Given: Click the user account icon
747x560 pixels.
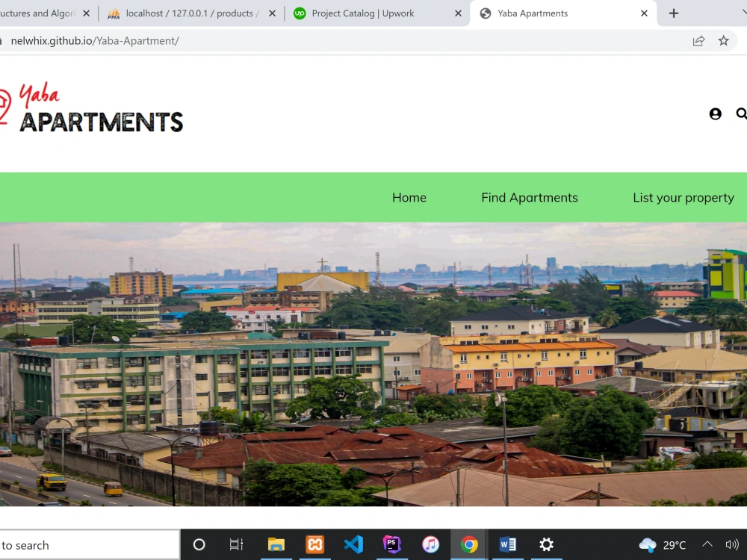Looking at the screenshot, I should click(715, 113).
